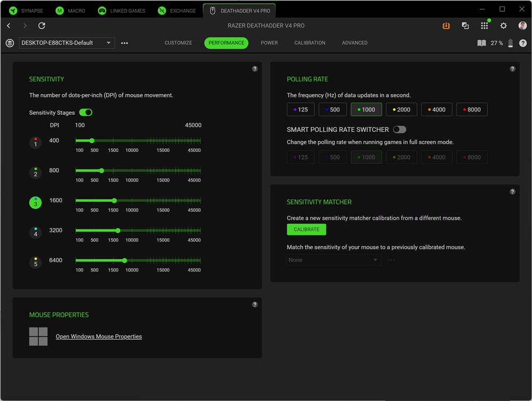Open the orange Chroma module icon
Image resolution: width=532 pixels, height=401 pixels.
coord(446,26)
